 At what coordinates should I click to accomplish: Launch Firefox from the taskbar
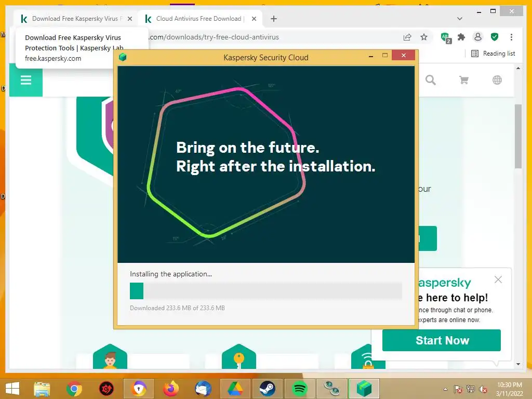click(x=171, y=389)
